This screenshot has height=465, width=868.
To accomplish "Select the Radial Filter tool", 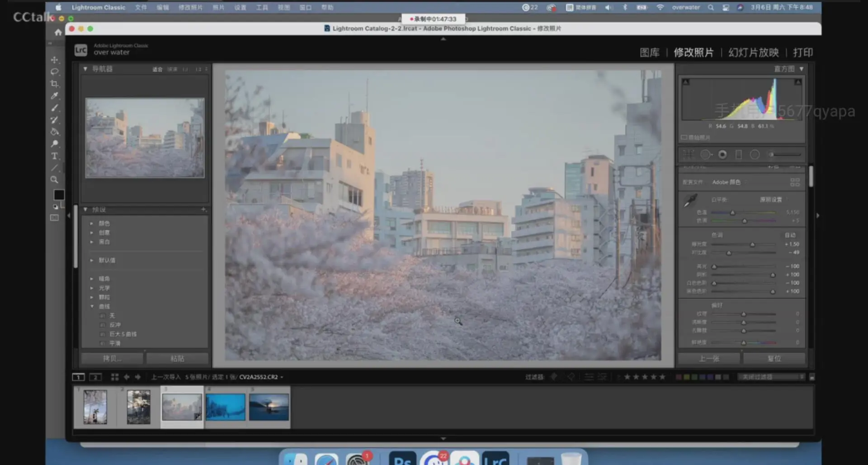I will [x=755, y=155].
